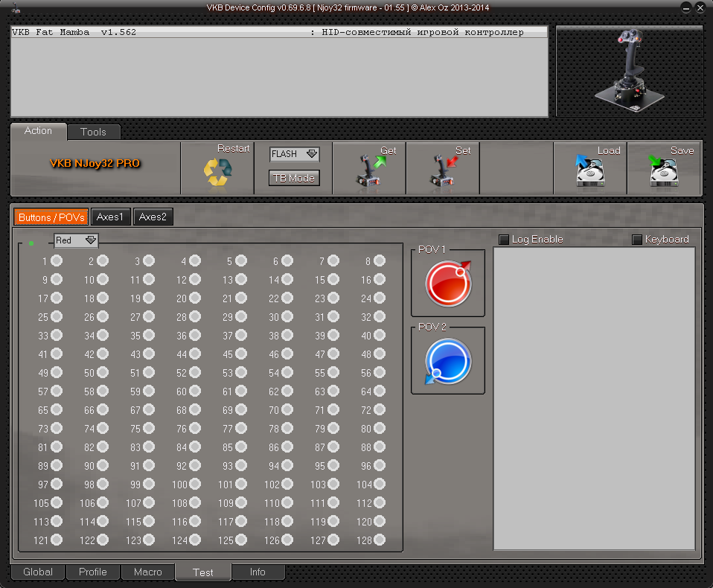Viewport: 713px width, 588px height.
Task: Click button 121 indicator LED
Action: pos(57,540)
